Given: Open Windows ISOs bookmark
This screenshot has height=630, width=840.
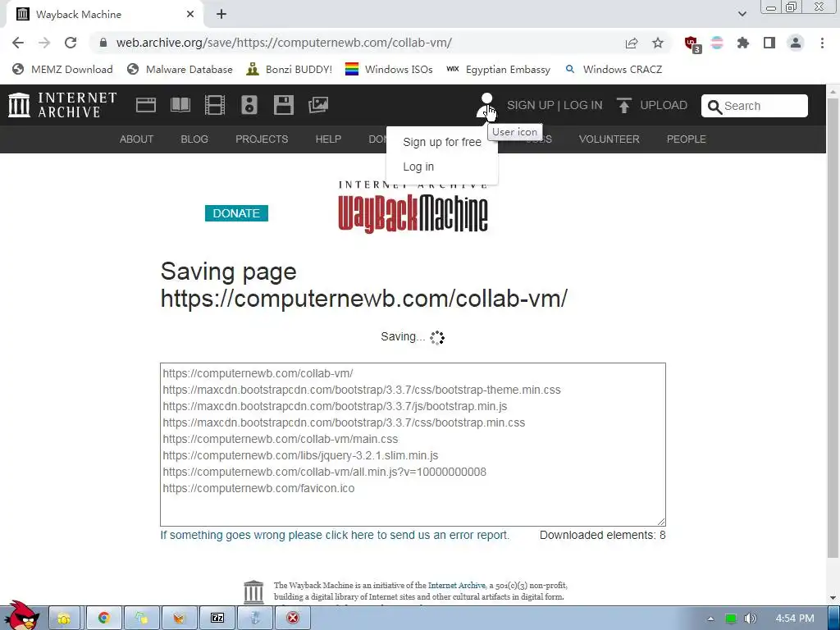Looking at the screenshot, I should pyautogui.click(x=389, y=70).
